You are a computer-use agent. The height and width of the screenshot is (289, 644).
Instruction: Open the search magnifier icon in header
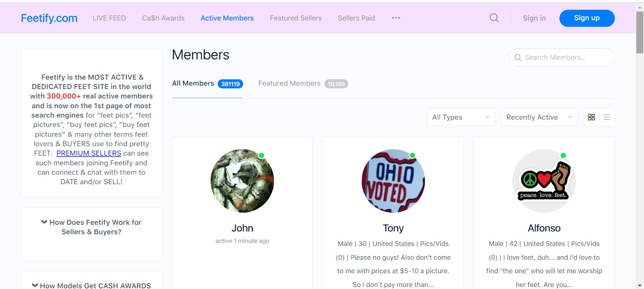pos(494,18)
